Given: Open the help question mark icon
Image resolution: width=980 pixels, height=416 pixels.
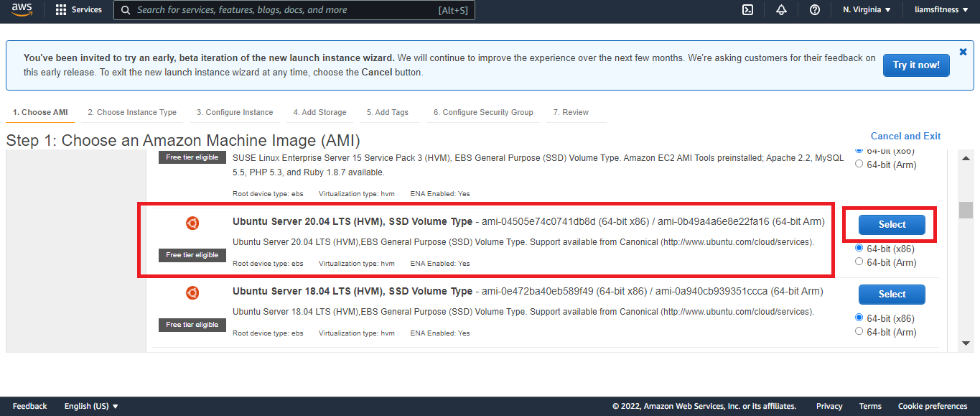Looking at the screenshot, I should pyautogui.click(x=815, y=10).
